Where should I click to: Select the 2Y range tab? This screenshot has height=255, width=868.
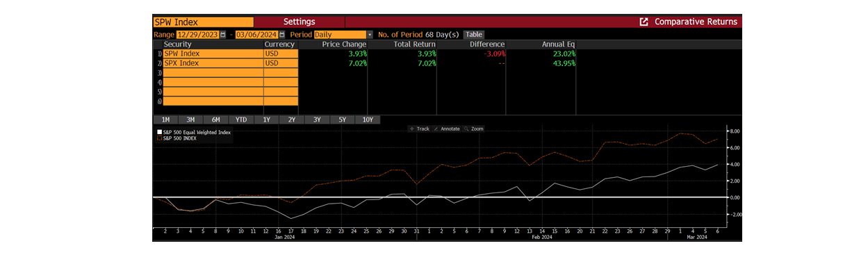pyautogui.click(x=292, y=120)
